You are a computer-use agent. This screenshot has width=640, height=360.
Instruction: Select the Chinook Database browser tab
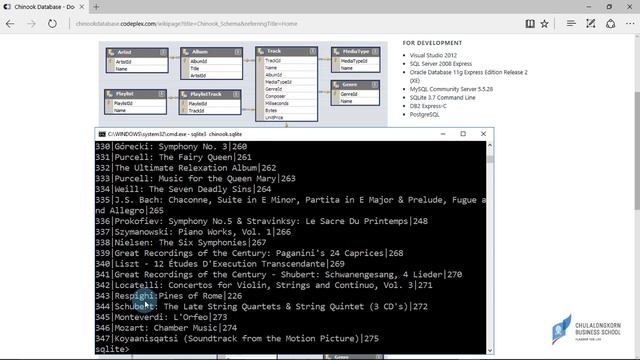click(x=44, y=7)
